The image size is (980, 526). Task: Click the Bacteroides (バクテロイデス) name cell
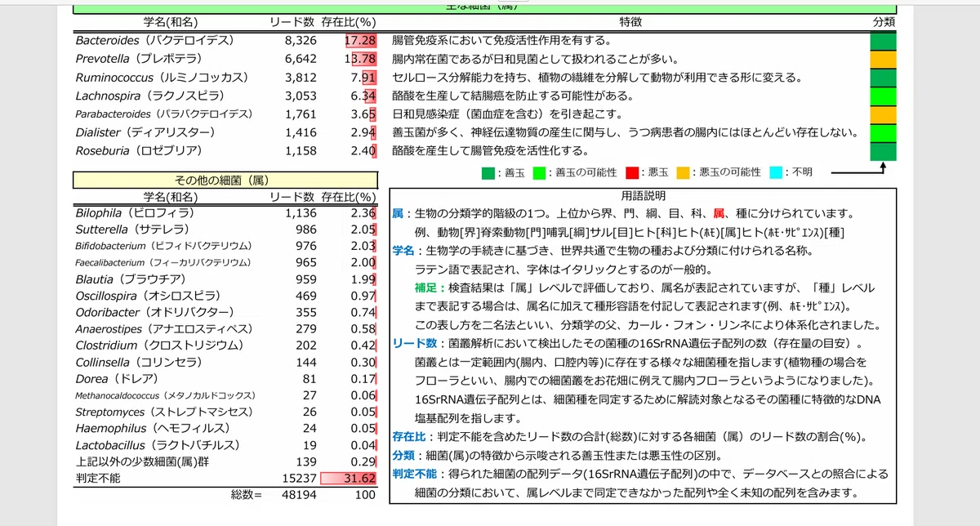(x=155, y=40)
